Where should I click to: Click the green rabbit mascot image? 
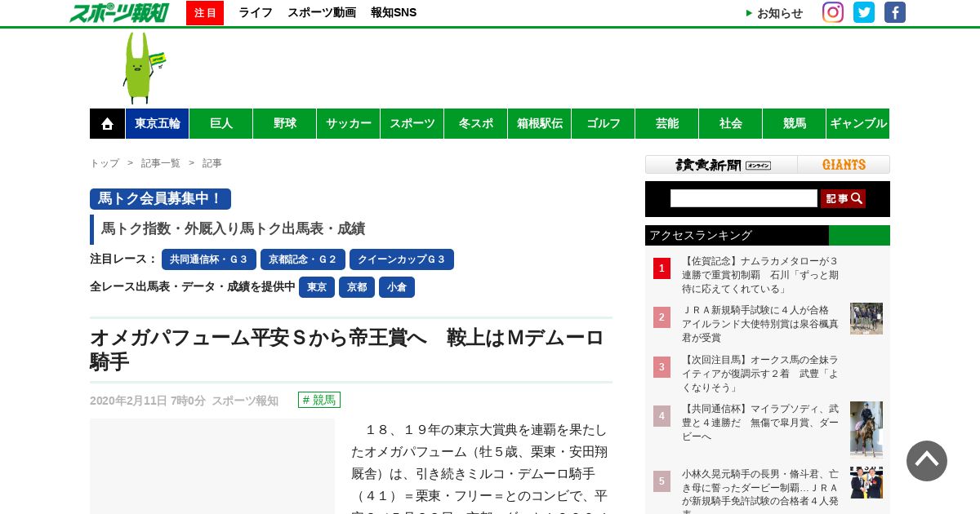tap(143, 68)
